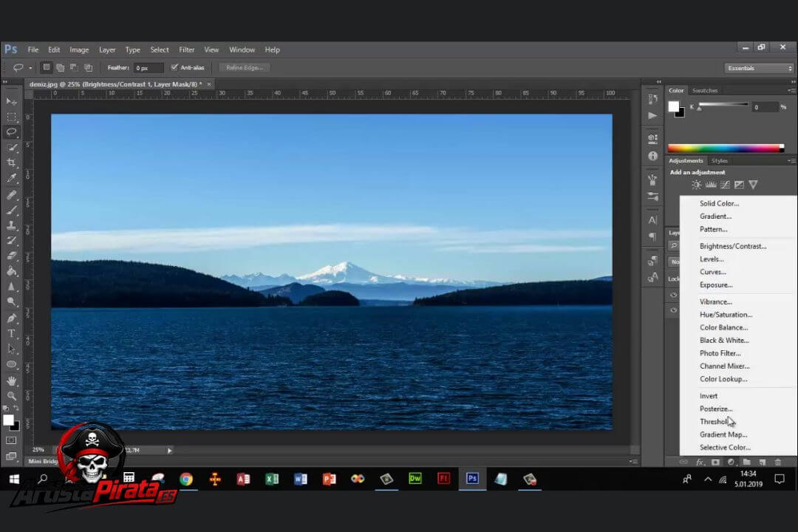The image size is (798, 532).
Task: Select the Horizontal Type tool
Action: click(11, 334)
